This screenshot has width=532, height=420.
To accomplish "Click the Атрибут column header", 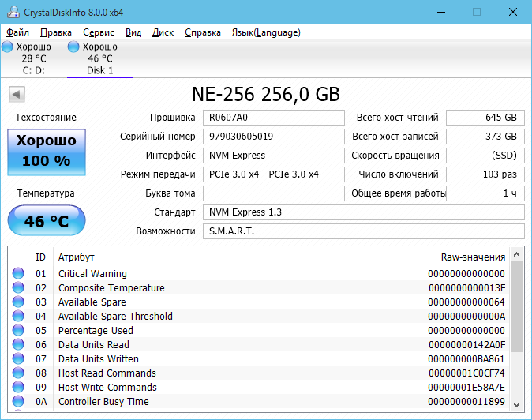I will [226, 257].
